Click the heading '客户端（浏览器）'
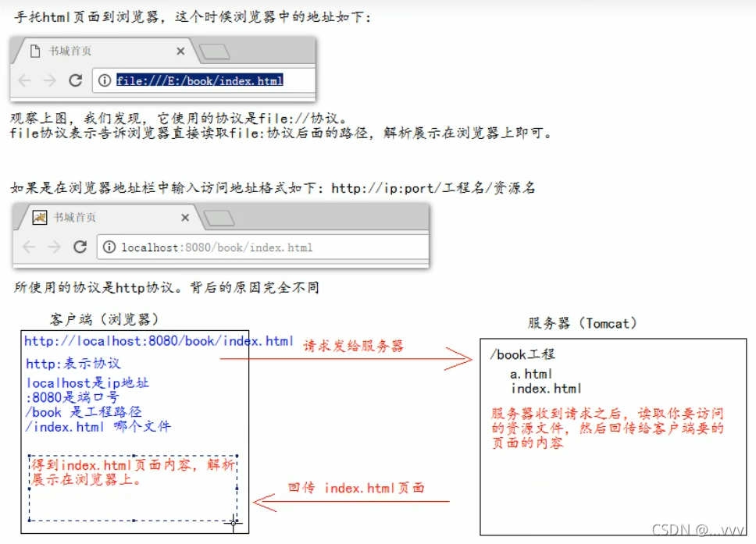The width and height of the screenshot is (756, 544). click(104, 319)
